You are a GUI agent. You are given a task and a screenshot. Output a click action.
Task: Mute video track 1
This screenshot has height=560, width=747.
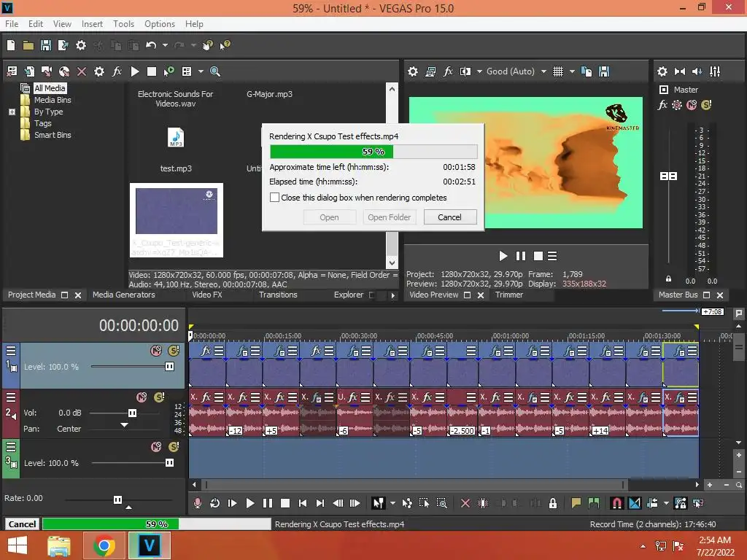pyautogui.click(x=156, y=351)
